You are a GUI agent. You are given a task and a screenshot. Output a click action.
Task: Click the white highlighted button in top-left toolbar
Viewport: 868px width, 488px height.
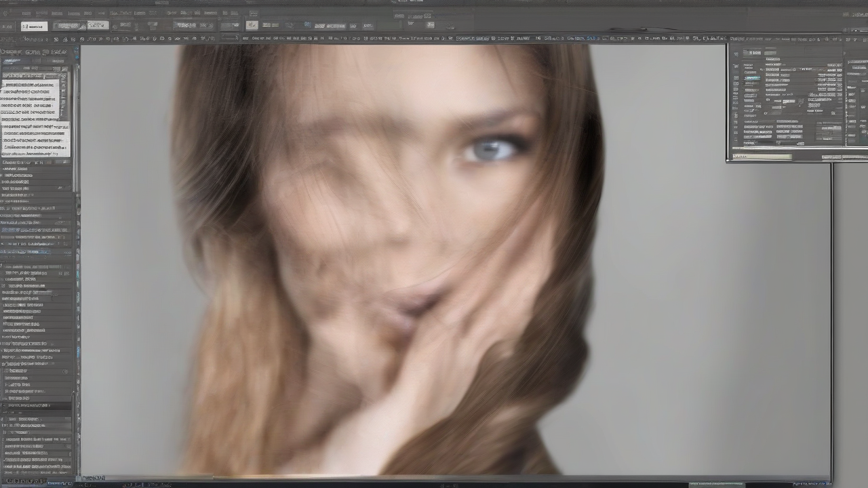(x=33, y=26)
